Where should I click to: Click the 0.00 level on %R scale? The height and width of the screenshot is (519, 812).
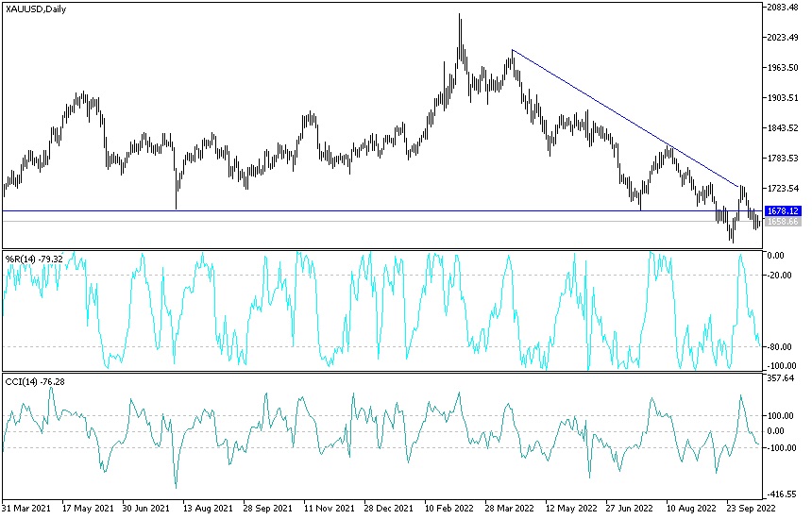point(776,256)
